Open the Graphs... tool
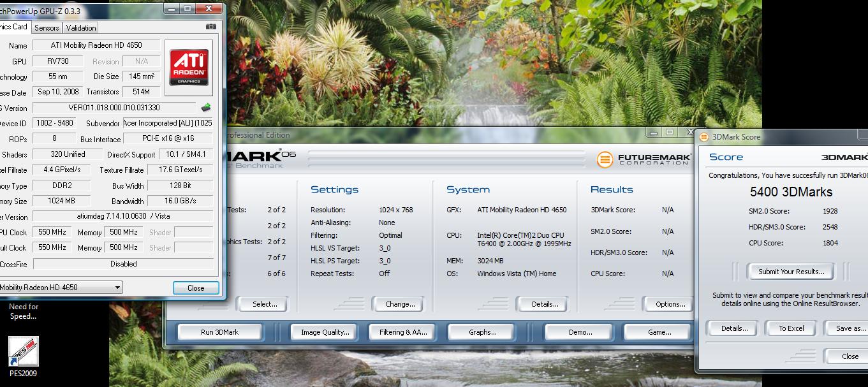Viewport: 868px width, 387px height. pyautogui.click(x=482, y=332)
